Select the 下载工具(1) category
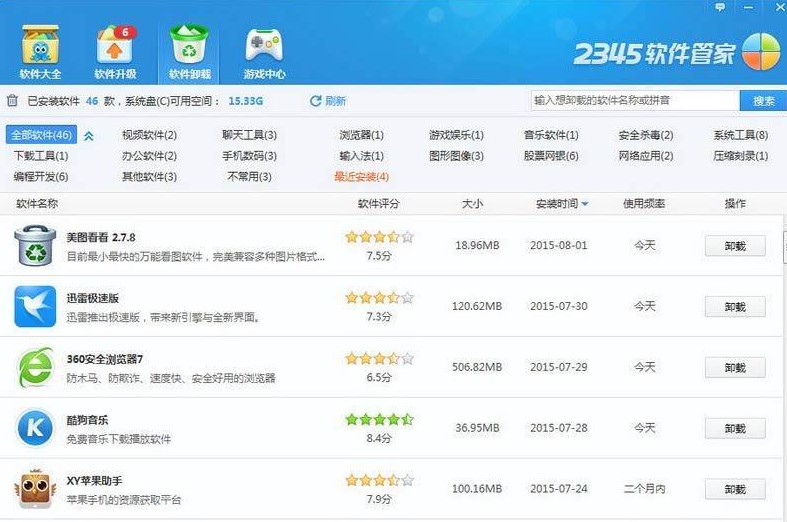The width and height of the screenshot is (787, 522). pyautogui.click(x=41, y=156)
